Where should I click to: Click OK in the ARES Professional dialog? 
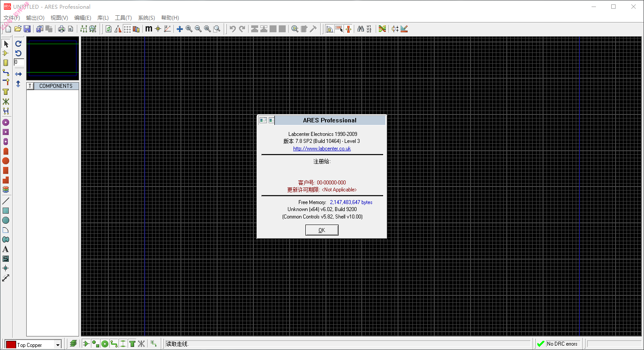click(322, 230)
